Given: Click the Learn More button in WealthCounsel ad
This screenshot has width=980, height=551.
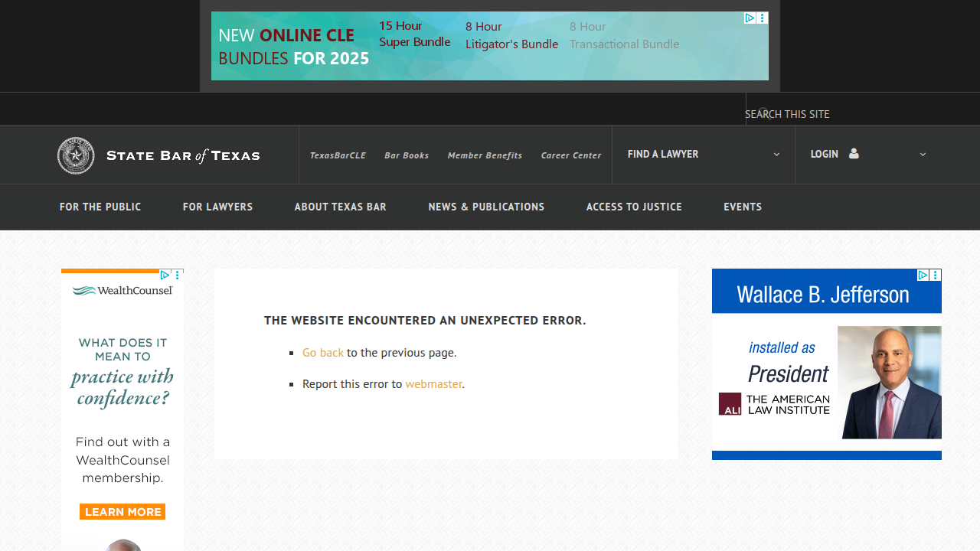Looking at the screenshot, I should coord(122,512).
